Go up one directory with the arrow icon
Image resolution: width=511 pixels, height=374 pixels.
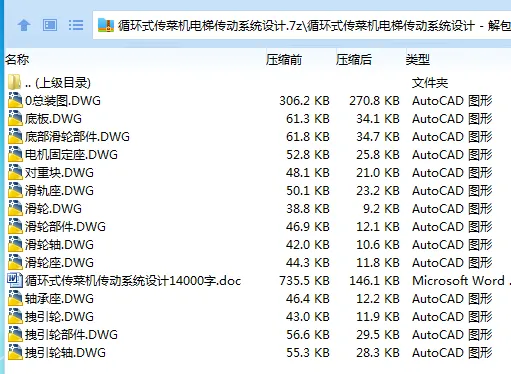24,25
